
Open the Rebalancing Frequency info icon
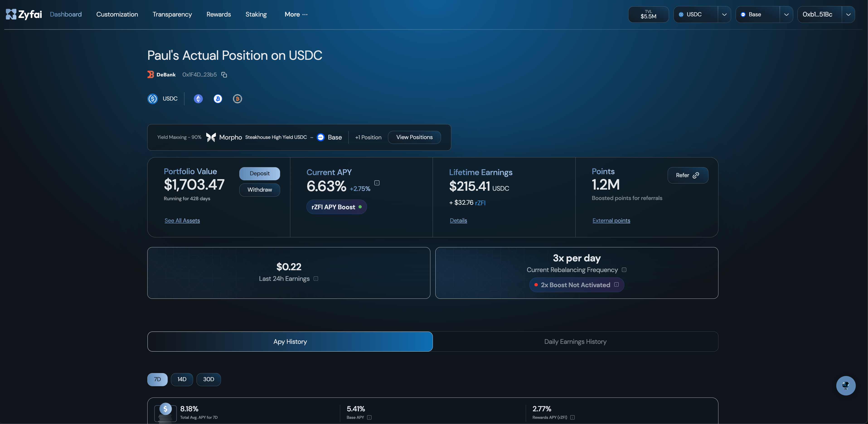624,270
